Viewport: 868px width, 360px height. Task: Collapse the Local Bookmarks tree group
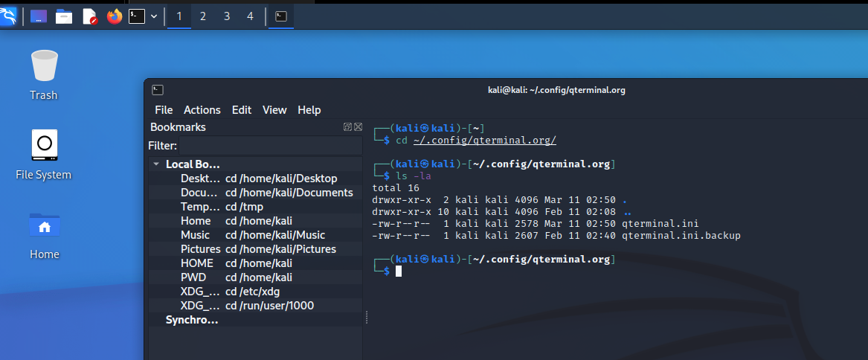[x=156, y=164]
